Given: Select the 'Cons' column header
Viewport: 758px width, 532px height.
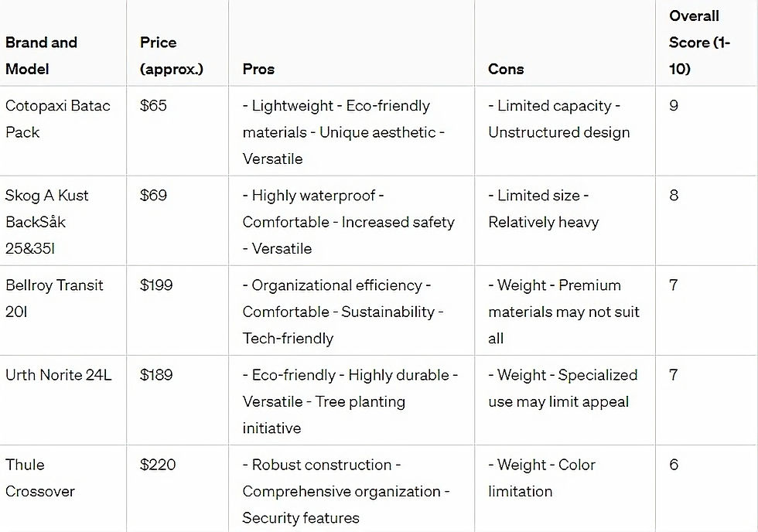Looking at the screenshot, I should click(x=506, y=69).
